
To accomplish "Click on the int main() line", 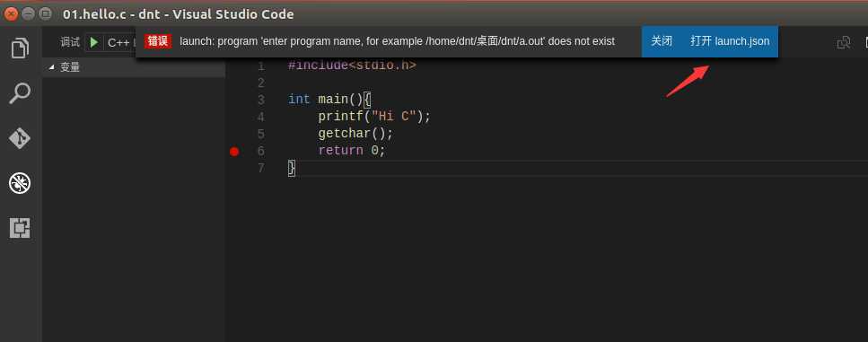I will click(x=329, y=100).
